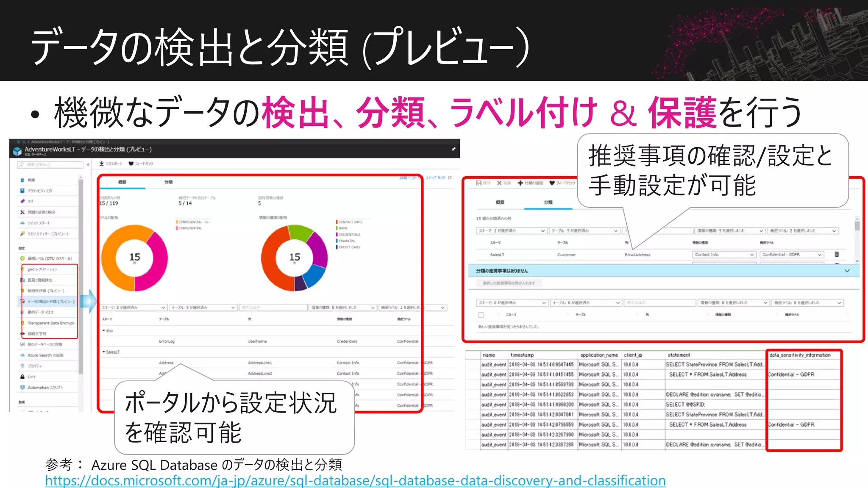Click the green segment of the information-type donut
The height and width of the screenshot is (488, 868).
(300, 233)
